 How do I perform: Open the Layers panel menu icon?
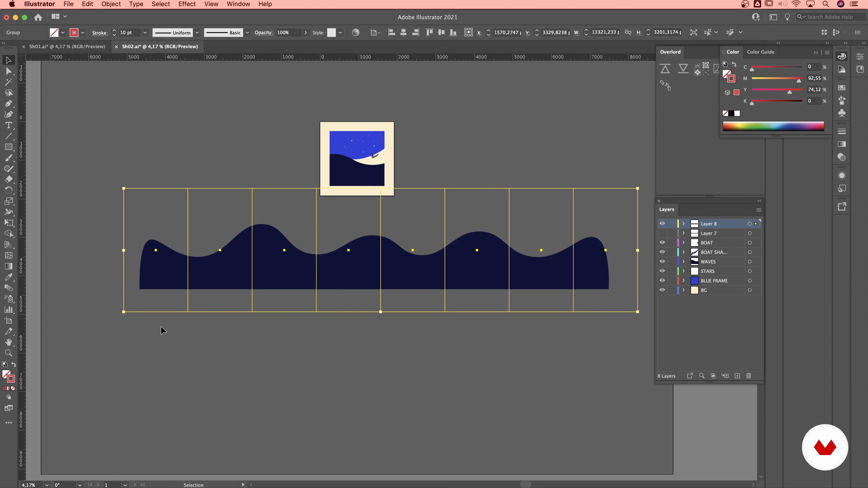point(759,210)
